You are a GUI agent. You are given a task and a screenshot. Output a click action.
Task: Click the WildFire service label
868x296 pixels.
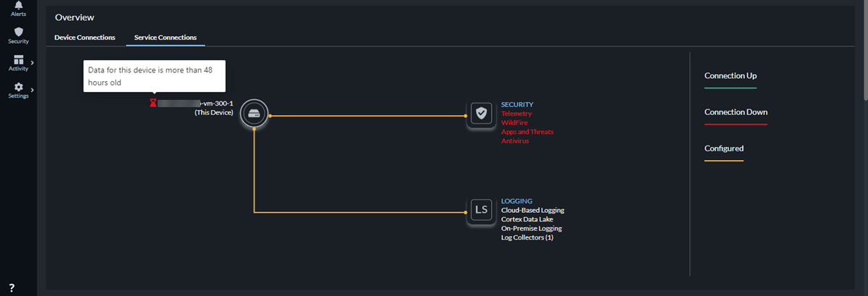coord(514,123)
